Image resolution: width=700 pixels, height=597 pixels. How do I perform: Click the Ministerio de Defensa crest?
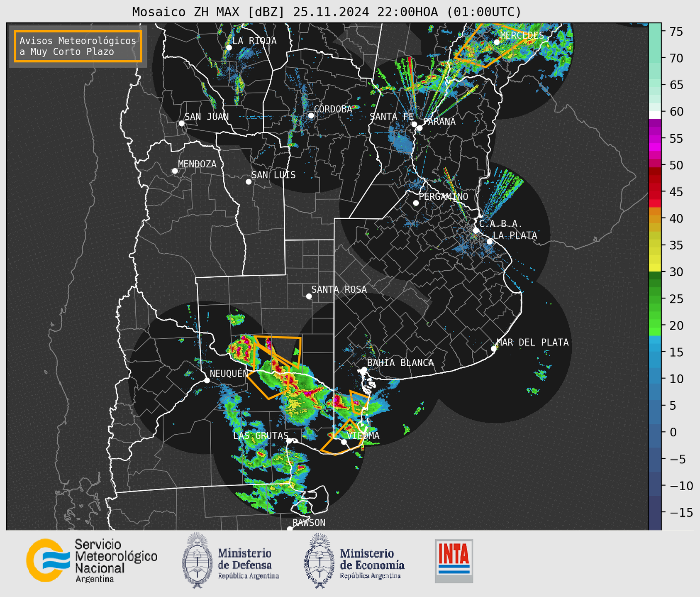pyautogui.click(x=197, y=560)
